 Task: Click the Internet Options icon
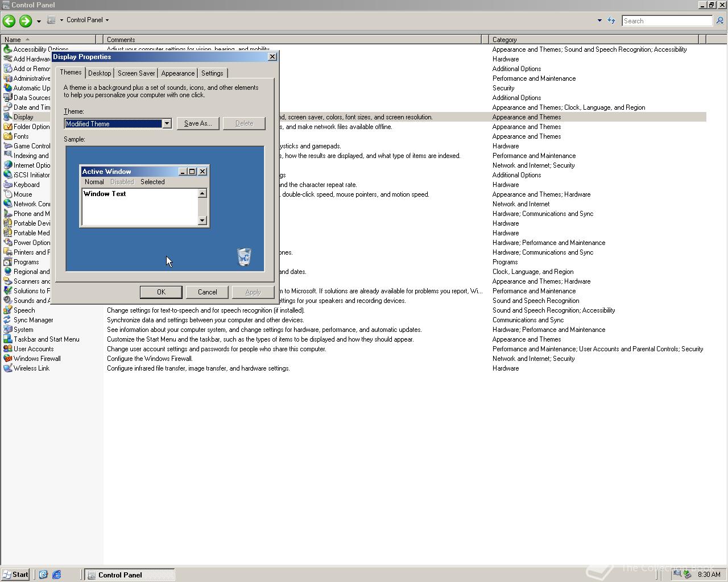(7, 165)
